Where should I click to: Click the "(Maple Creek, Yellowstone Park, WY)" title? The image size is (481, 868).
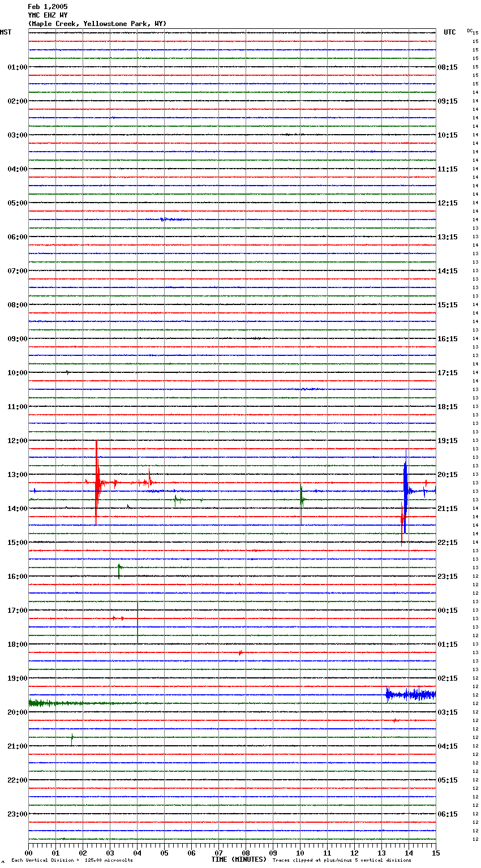[x=97, y=24]
